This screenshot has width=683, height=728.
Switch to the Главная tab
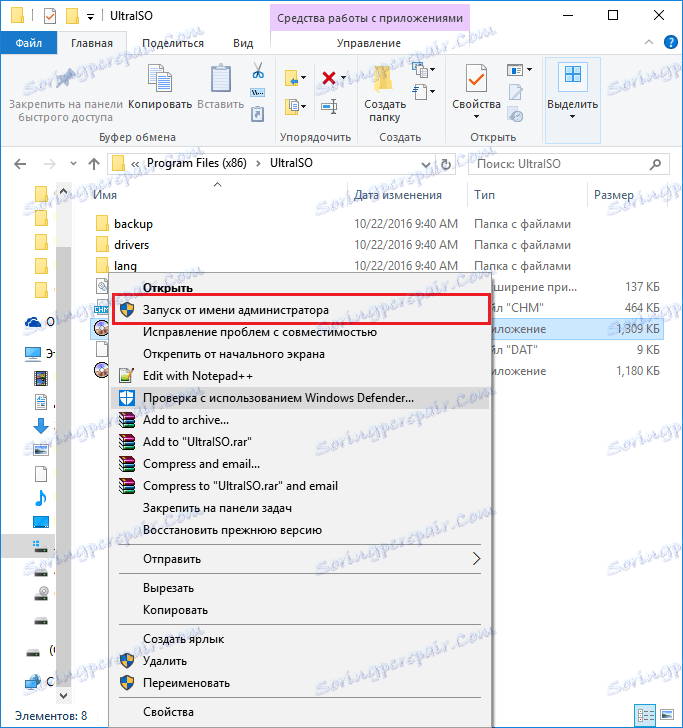pos(91,43)
